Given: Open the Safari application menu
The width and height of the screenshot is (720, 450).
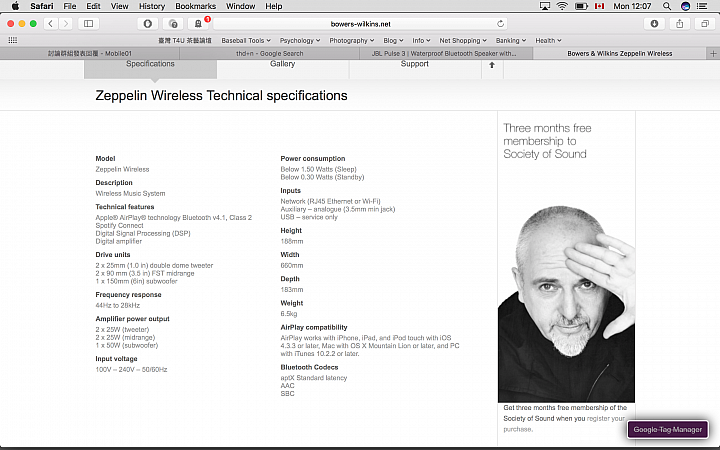Looking at the screenshot, I should click(42, 6).
